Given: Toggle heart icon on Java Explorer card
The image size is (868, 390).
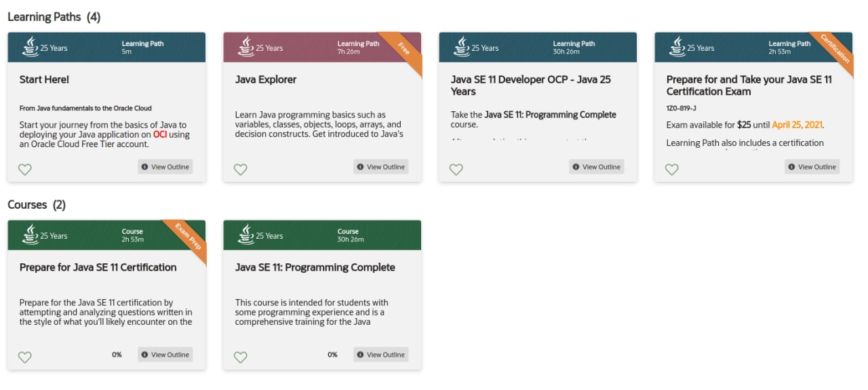Looking at the screenshot, I should [241, 170].
